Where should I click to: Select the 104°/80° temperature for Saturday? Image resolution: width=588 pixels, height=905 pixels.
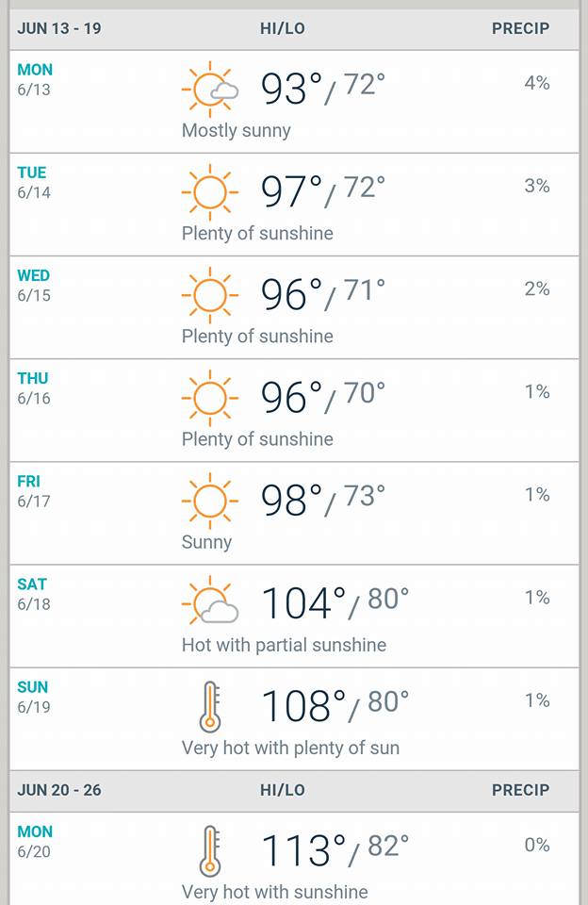tap(335, 602)
